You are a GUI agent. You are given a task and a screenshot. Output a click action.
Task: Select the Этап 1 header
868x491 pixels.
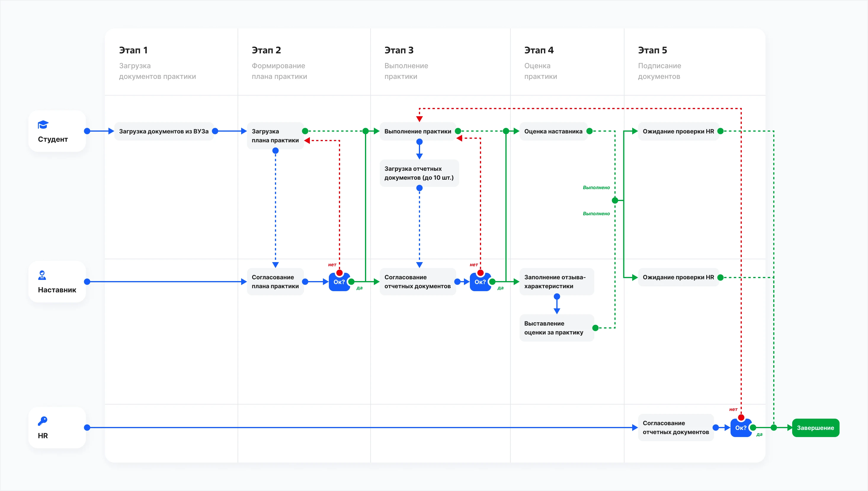[133, 50]
